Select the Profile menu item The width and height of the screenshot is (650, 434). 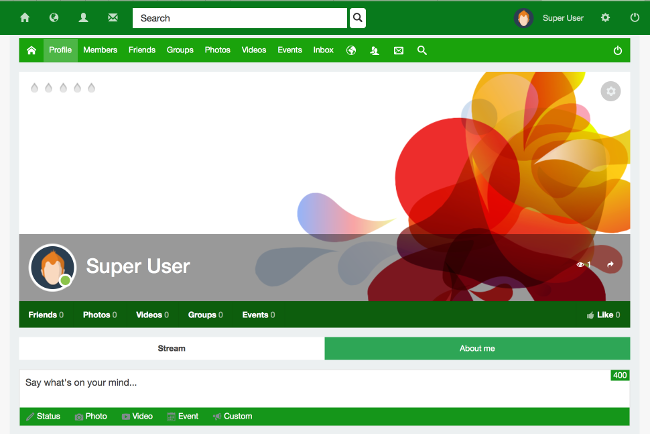coord(61,50)
